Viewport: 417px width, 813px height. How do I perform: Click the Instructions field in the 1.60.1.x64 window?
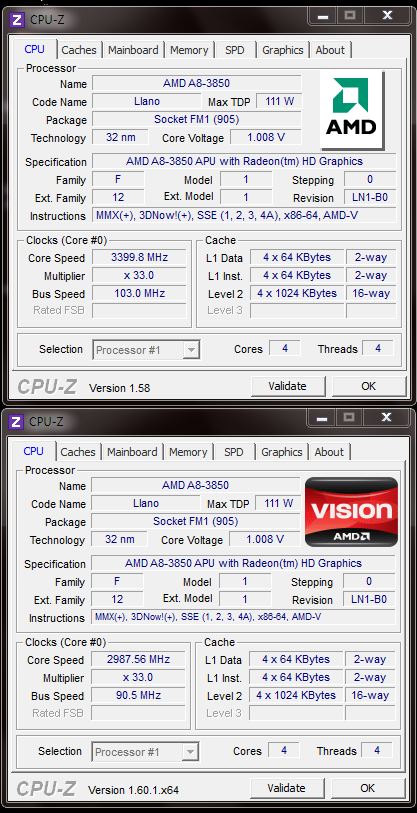point(243,617)
